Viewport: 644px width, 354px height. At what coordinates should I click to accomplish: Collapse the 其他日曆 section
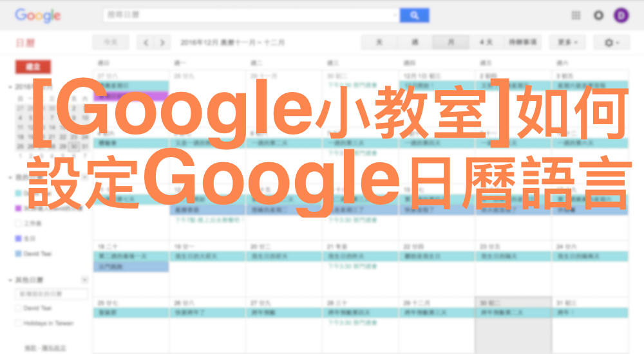pos(10,280)
